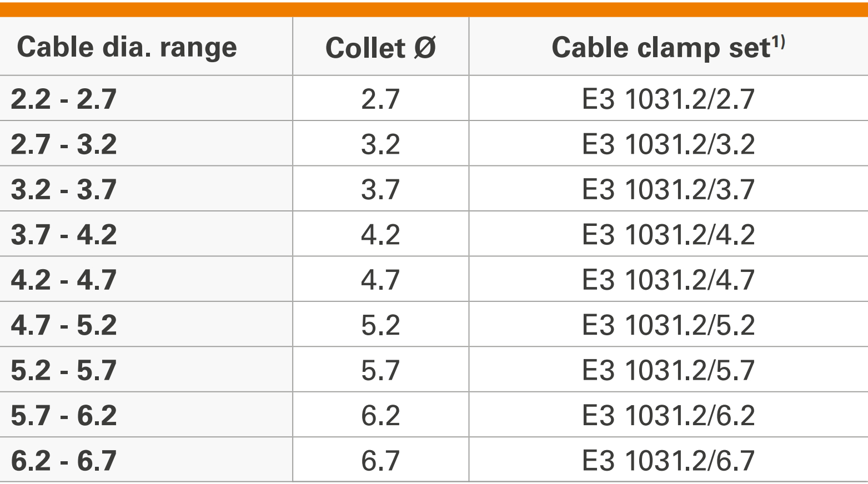
Task: Click collet diameter value 6.7
Action: tap(380, 461)
